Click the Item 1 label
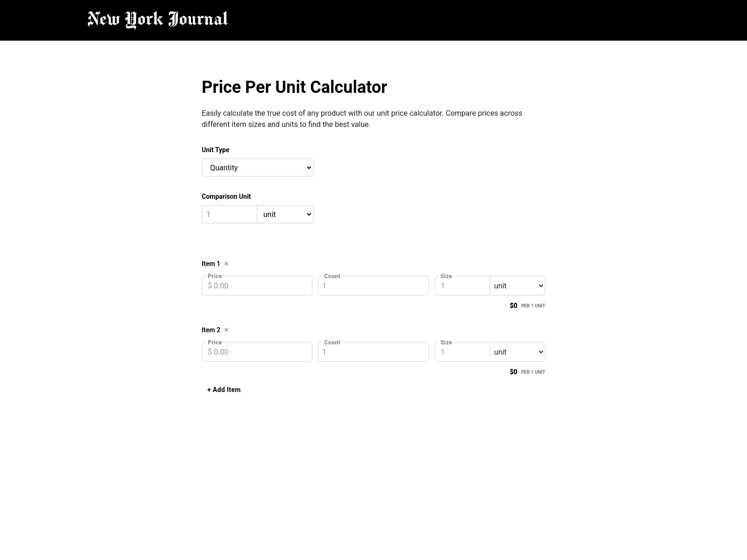This screenshot has width=747, height=560. coord(211,264)
